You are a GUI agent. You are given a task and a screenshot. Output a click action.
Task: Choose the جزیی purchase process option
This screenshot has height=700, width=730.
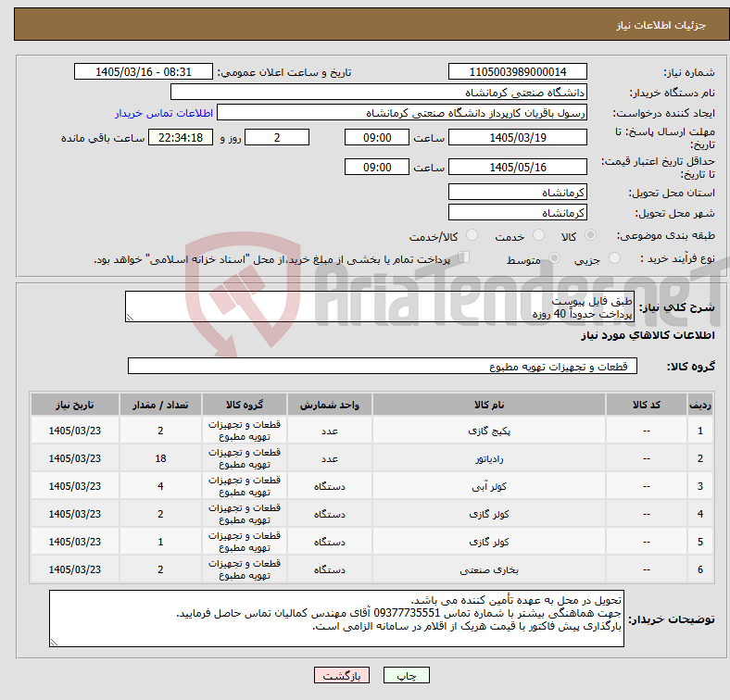(614, 257)
